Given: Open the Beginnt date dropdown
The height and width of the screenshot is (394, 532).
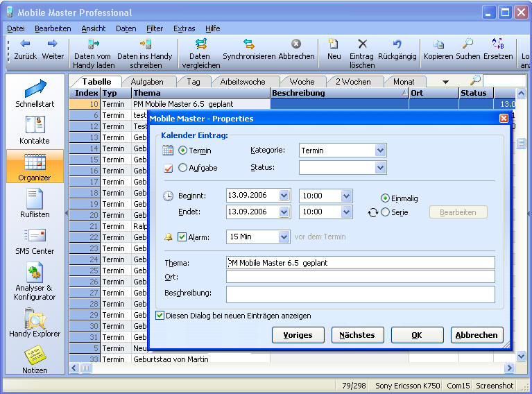Looking at the screenshot, I should click(x=284, y=196).
